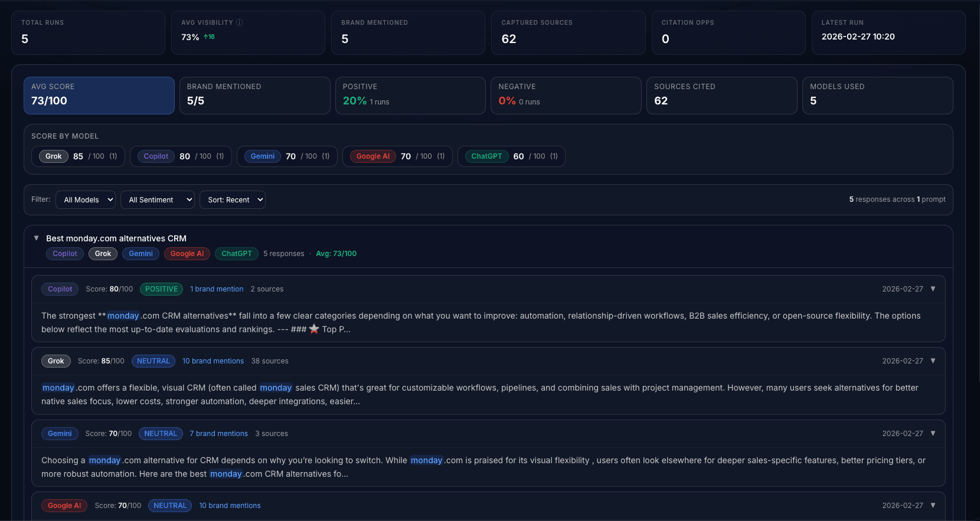Image resolution: width=980 pixels, height=521 pixels.
Task: Select the SOURCES CITED stat card
Action: 721,95
